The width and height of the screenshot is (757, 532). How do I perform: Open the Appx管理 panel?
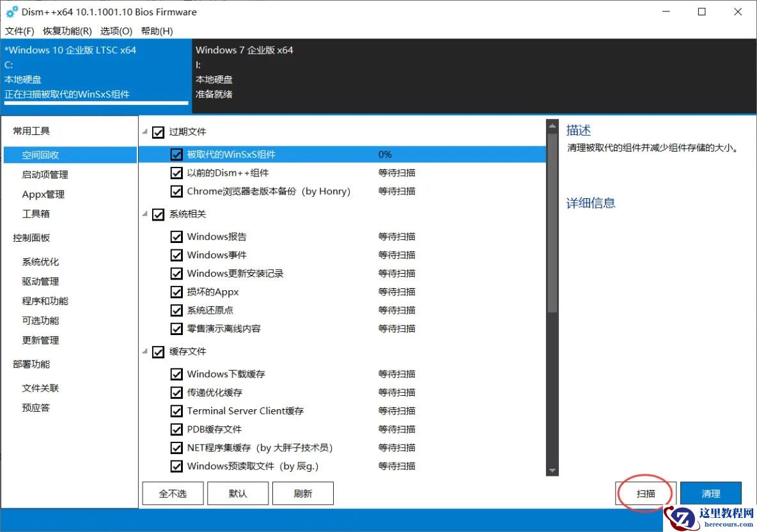(42, 194)
